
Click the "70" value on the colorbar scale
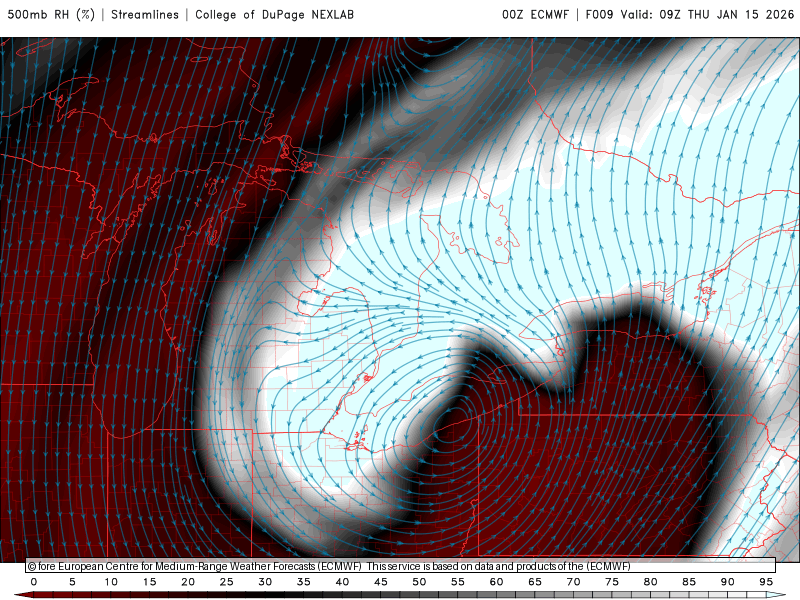(573, 582)
